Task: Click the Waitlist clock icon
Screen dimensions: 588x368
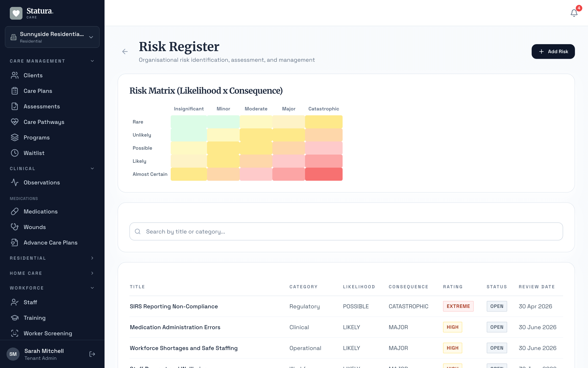Action: (x=14, y=153)
